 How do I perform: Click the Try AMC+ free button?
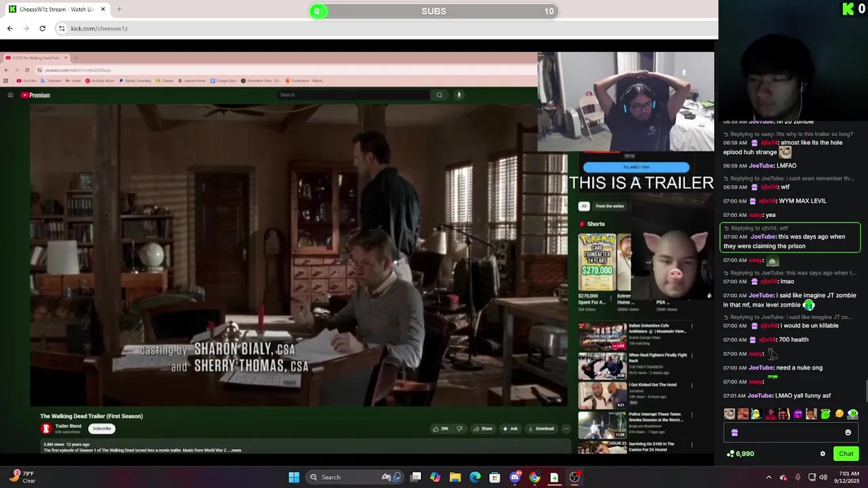pyautogui.click(x=636, y=167)
